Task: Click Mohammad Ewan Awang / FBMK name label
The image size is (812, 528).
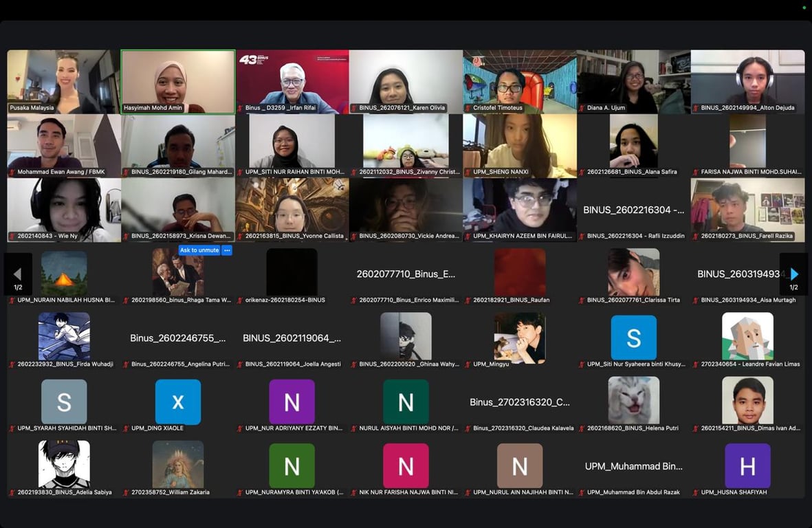Action: tap(61, 172)
